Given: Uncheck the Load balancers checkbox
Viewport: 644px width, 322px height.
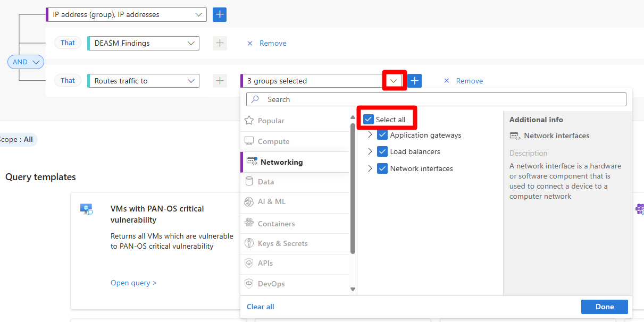Looking at the screenshot, I should tap(382, 151).
